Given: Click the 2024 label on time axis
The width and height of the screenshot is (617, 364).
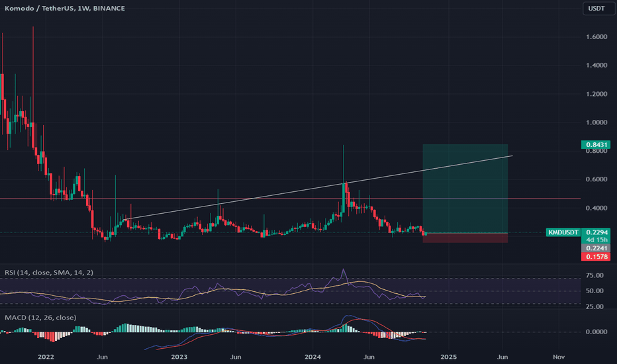Looking at the screenshot, I should click(313, 357).
